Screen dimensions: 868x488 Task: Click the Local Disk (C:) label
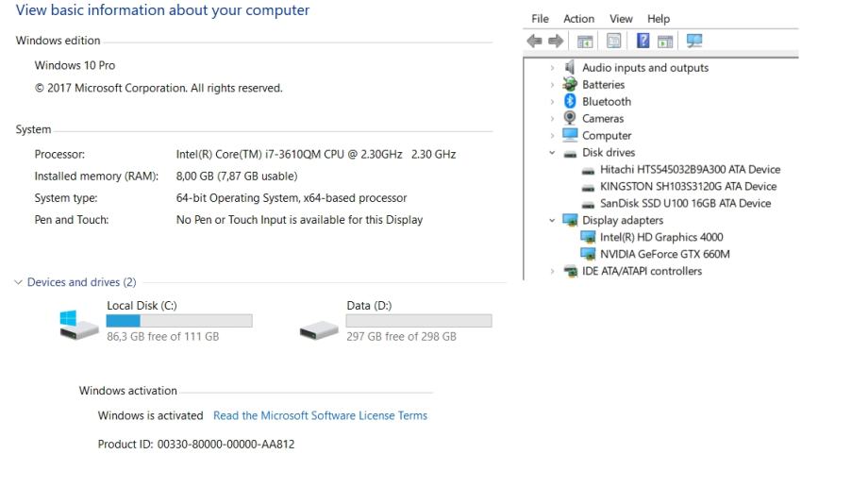142,305
